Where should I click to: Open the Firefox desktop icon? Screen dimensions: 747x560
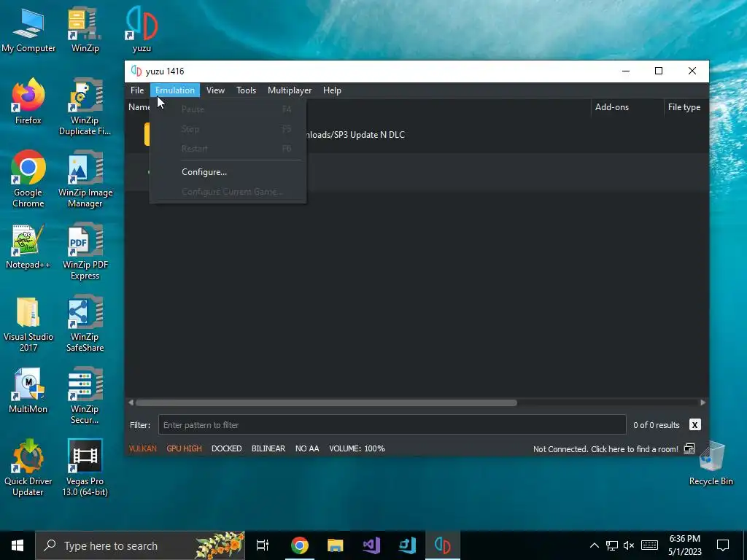(28, 101)
